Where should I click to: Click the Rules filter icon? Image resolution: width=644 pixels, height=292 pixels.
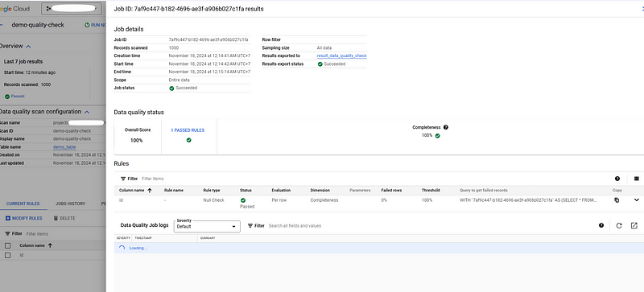(x=123, y=179)
